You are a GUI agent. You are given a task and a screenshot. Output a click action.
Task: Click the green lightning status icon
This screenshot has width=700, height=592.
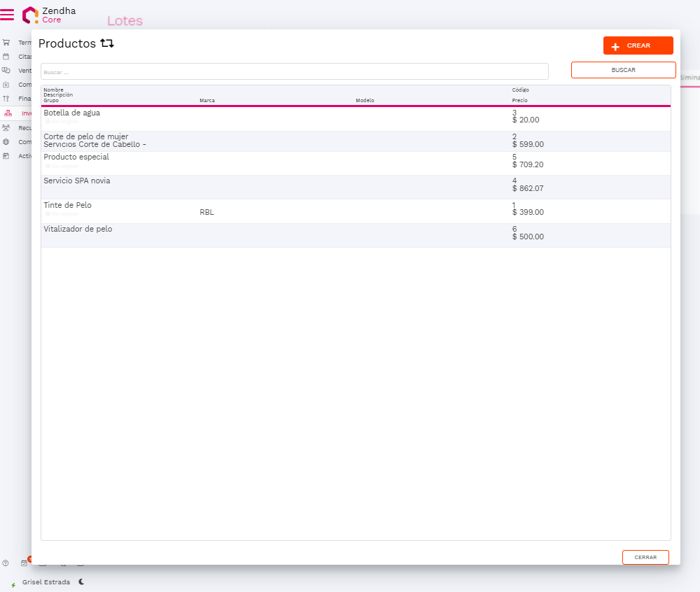(13, 584)
